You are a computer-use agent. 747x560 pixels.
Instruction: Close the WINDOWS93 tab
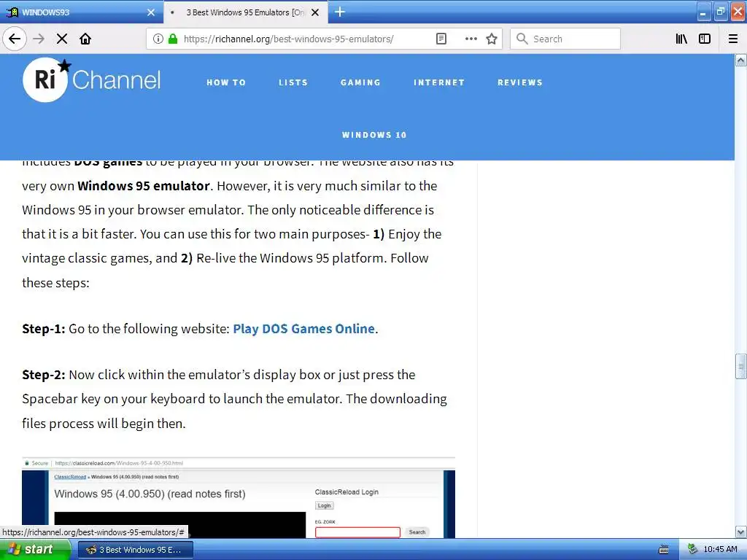click(151, 12)
